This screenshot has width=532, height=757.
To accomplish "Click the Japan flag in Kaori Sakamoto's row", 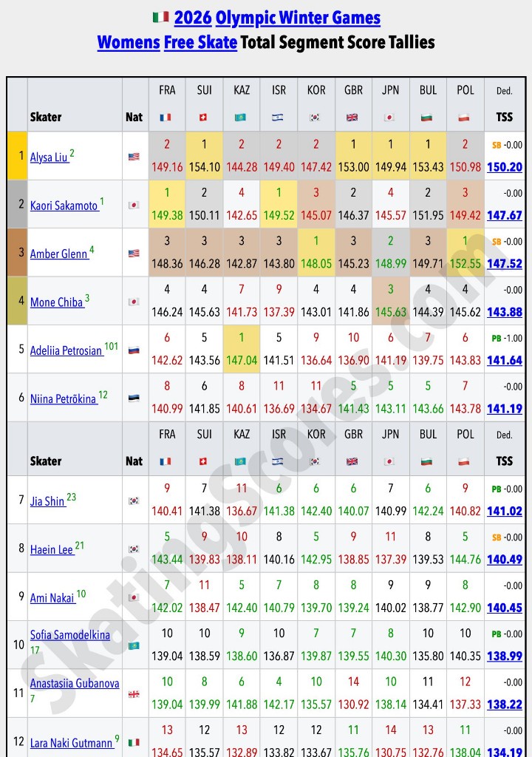I will 134,205.
